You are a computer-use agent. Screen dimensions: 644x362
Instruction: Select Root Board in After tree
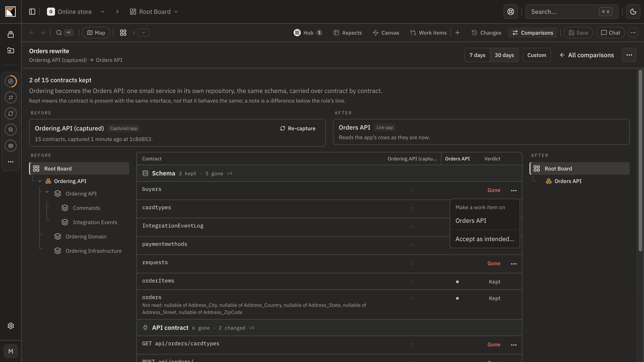580,169
